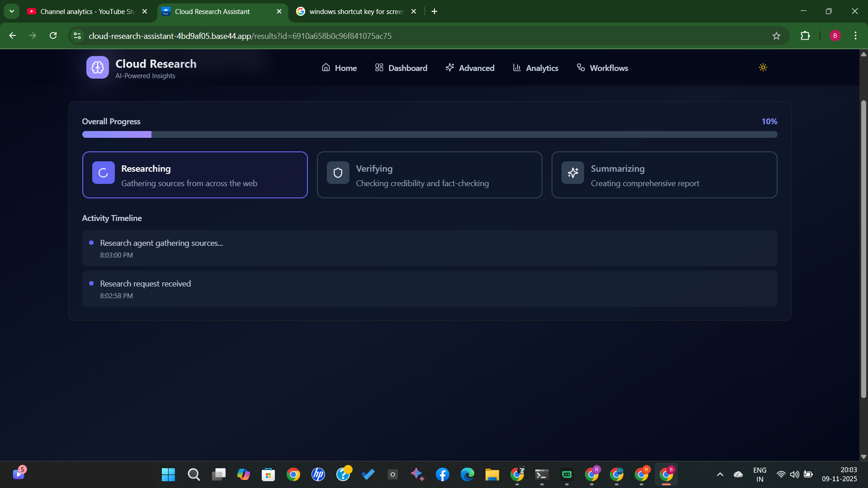The height and width of the screenshot is (488, 868).
Task: Open the Analytics page
Action: coord(535,68)
